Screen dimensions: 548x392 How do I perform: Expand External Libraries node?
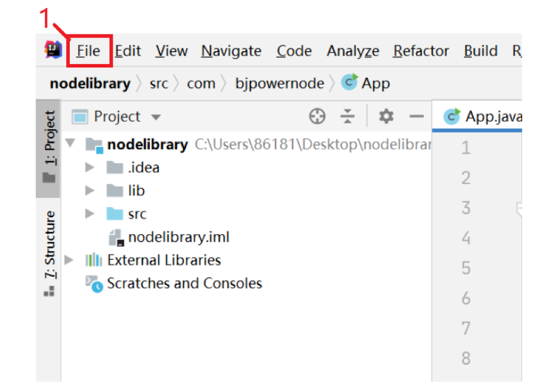tap(69, 260)
